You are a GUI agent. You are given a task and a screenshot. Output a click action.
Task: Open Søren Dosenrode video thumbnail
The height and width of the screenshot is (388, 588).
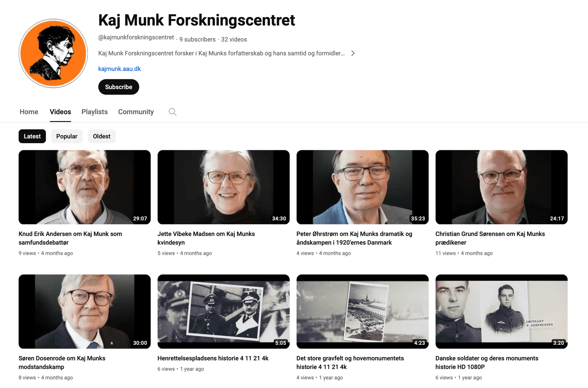point(85,312)
